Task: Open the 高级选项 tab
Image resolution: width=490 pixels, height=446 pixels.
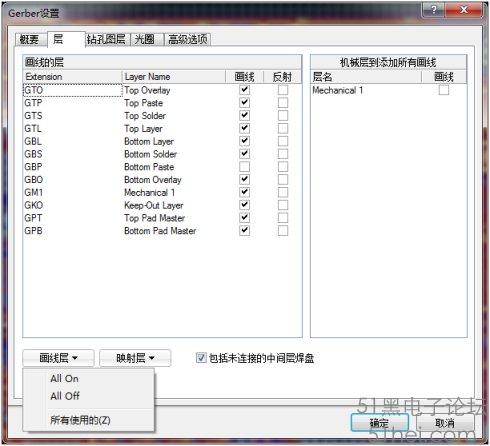Action: (x=188, y=39)
